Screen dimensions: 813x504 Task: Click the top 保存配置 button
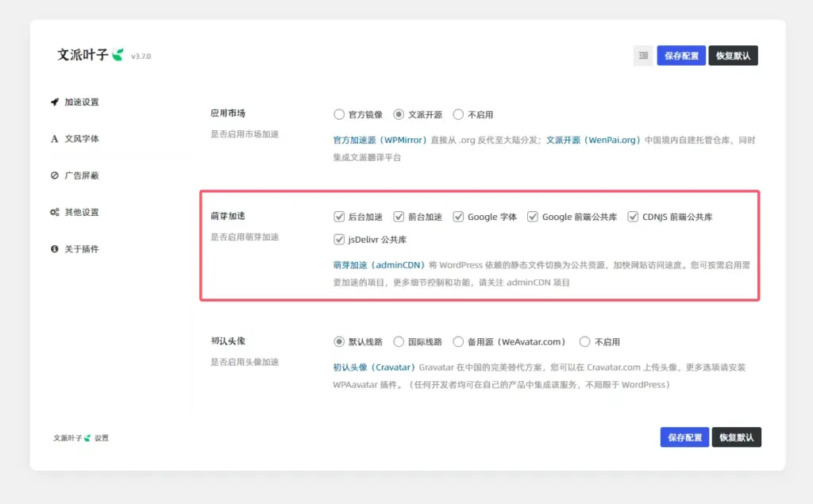681,56
